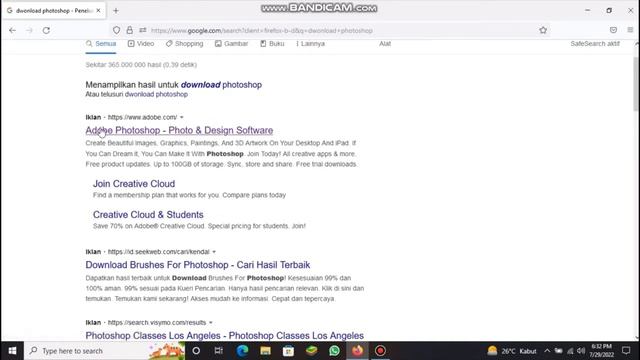
Task: Open green stacked app in taskbar
Action: [311, 351]
